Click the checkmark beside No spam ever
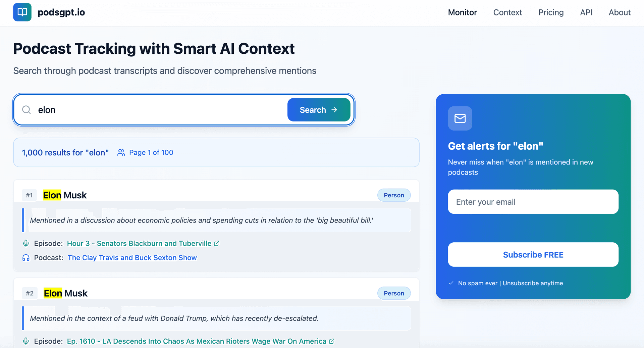 (x=451, y=283)
